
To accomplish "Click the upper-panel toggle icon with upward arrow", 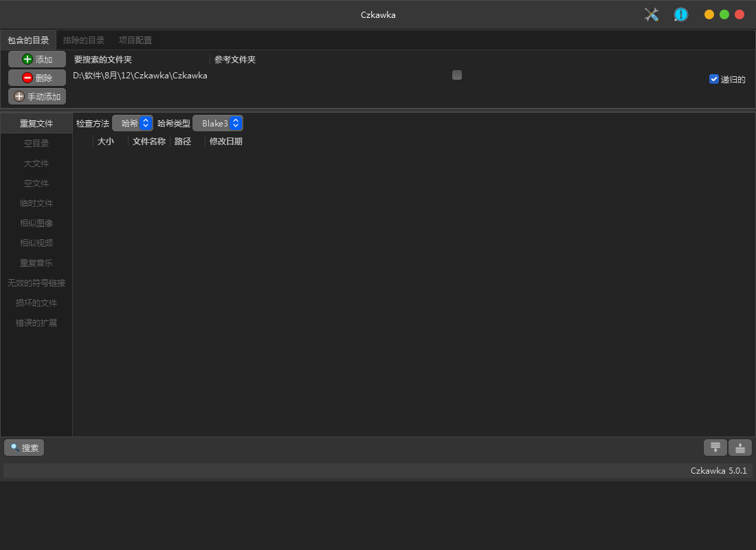I will [x=740, y=448].
